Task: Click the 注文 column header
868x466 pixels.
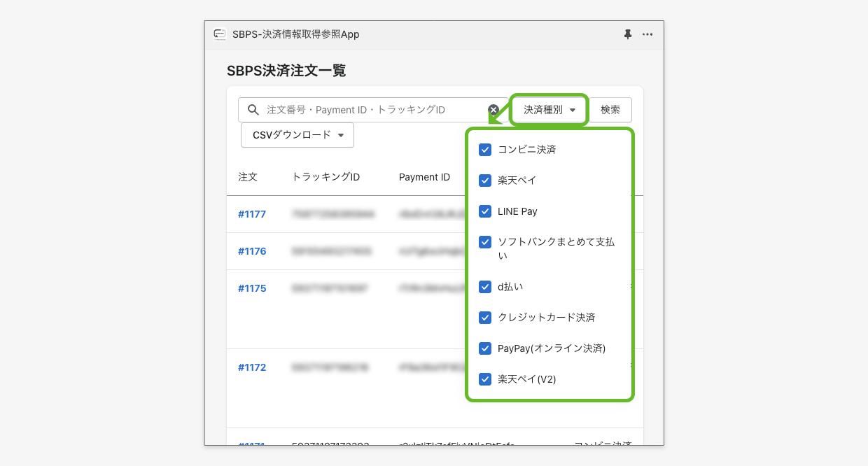Action: click(x=248, y=177)
